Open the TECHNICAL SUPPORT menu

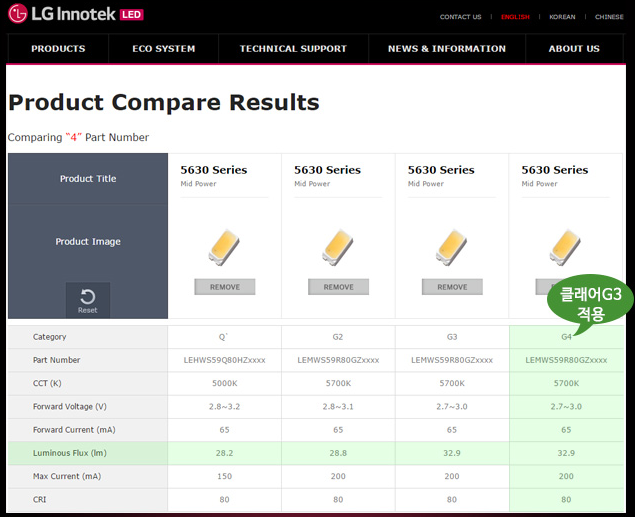(293, 49)
